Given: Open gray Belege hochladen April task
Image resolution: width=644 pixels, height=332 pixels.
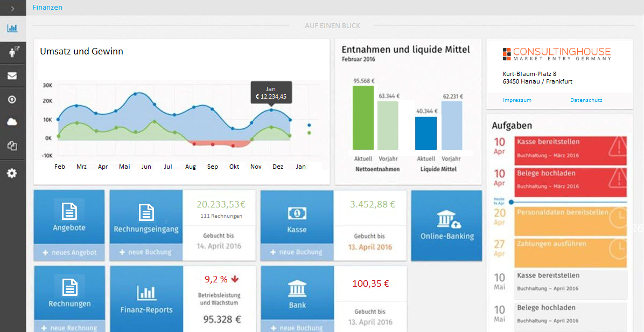Looking at the screenshot, I should 570,317.
